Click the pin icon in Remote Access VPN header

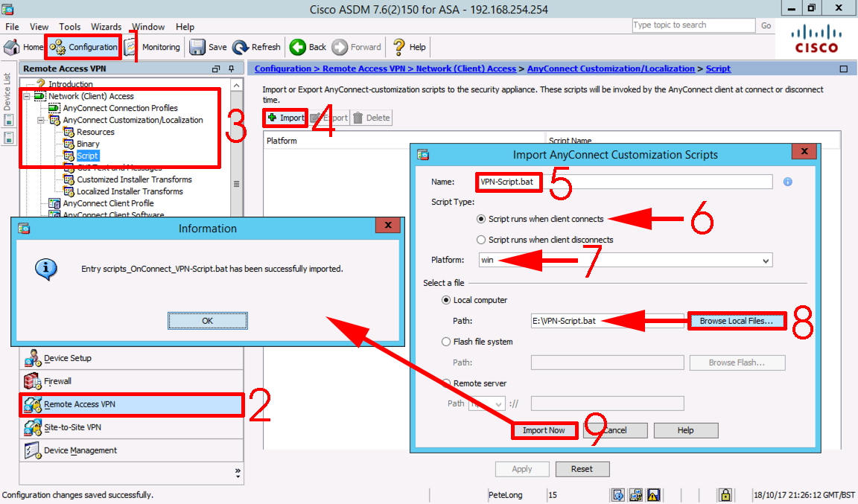click(232, 69)
